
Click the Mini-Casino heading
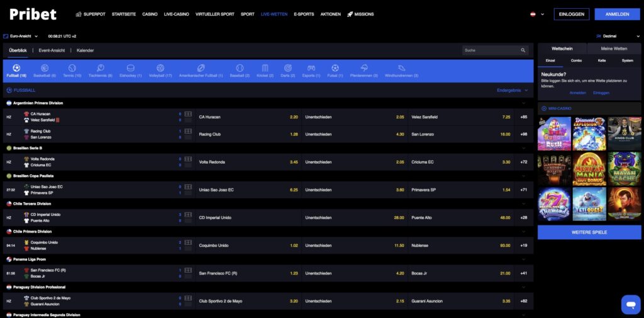(559, 108)
